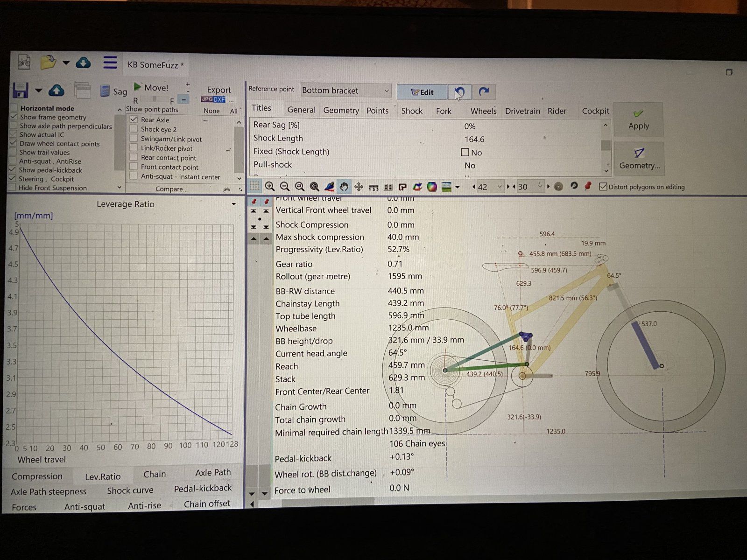Upload to cloud icon
This screenshot has width=747, height=560.
tap(56, 90)
